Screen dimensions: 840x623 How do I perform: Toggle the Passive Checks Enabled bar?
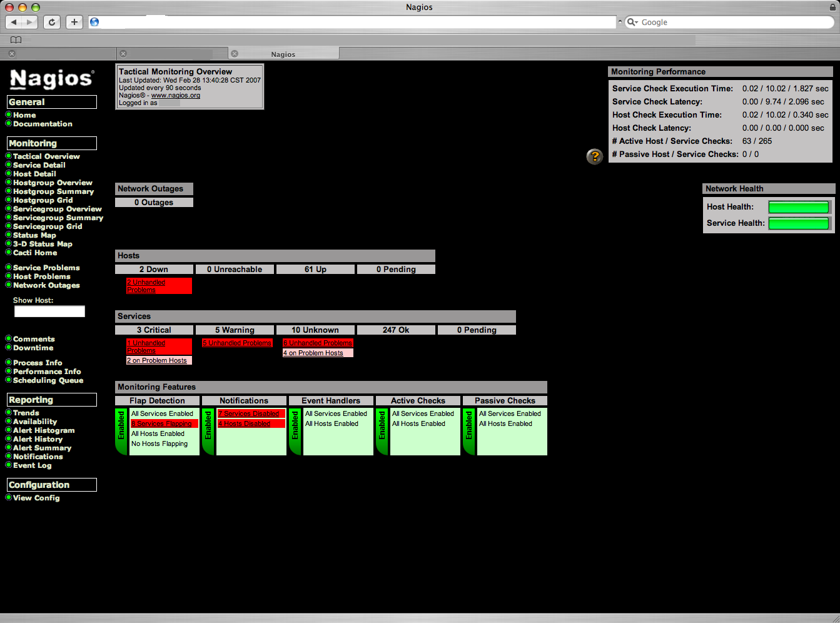point(469,431)
